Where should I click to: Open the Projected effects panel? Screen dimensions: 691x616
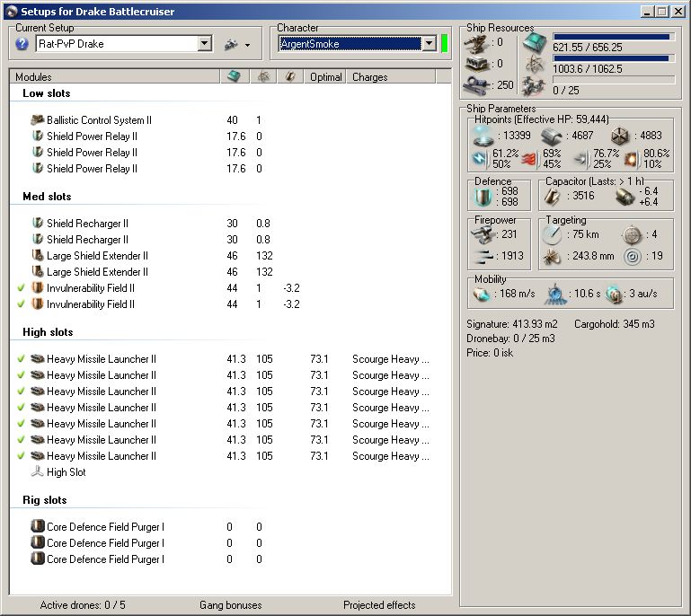[x=379, y=605]
